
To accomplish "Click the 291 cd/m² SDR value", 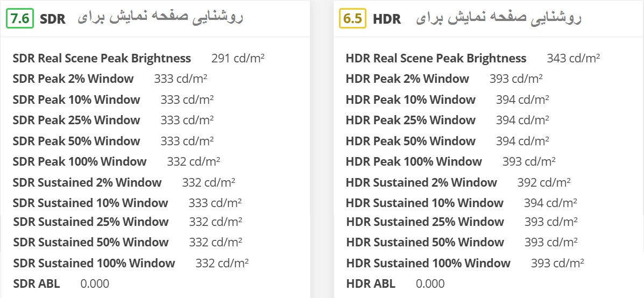I will (238, 58).
